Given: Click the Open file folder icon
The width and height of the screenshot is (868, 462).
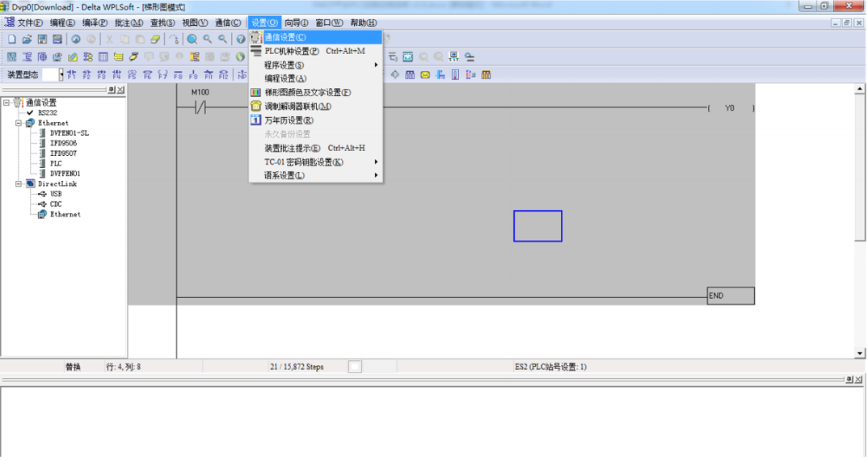Looking at the screenshot, I should pyautogui.click(x=27, y=40).
